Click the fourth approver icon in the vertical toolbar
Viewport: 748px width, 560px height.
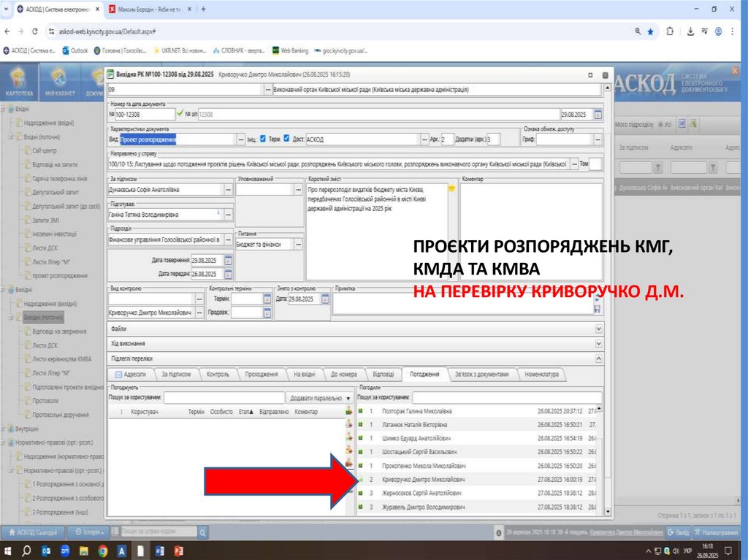349,449
